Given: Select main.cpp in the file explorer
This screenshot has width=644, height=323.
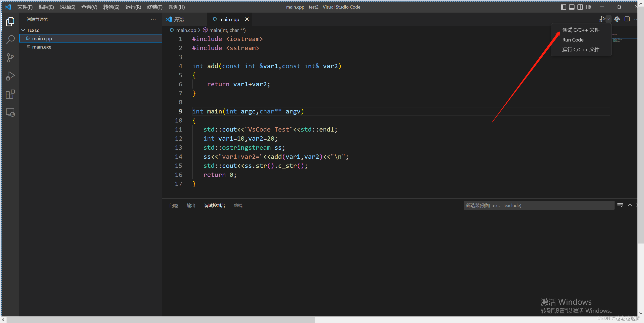Looking at the screenshot, I should [x=91, y=38].
